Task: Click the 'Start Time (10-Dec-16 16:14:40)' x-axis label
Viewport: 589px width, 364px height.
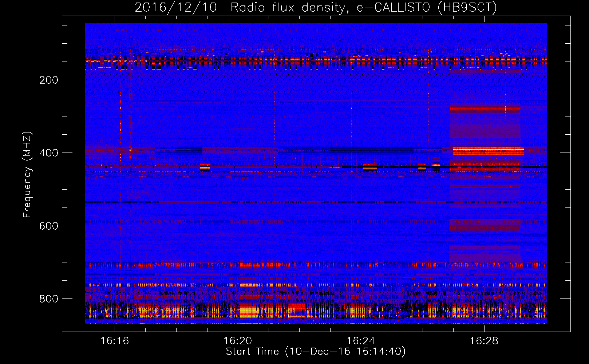Action: pos(316,352)
